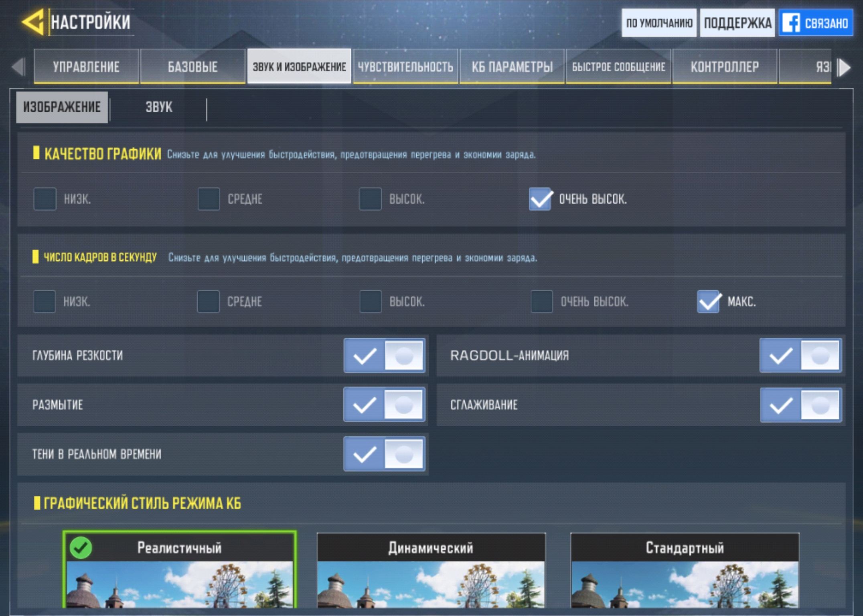Select Низк. graphics quality checkbox
This screenshot has height=616, width=863.
45,199
